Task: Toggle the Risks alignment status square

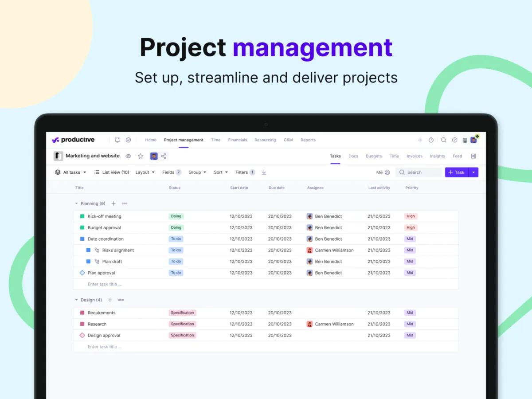Action: [88, 250]
